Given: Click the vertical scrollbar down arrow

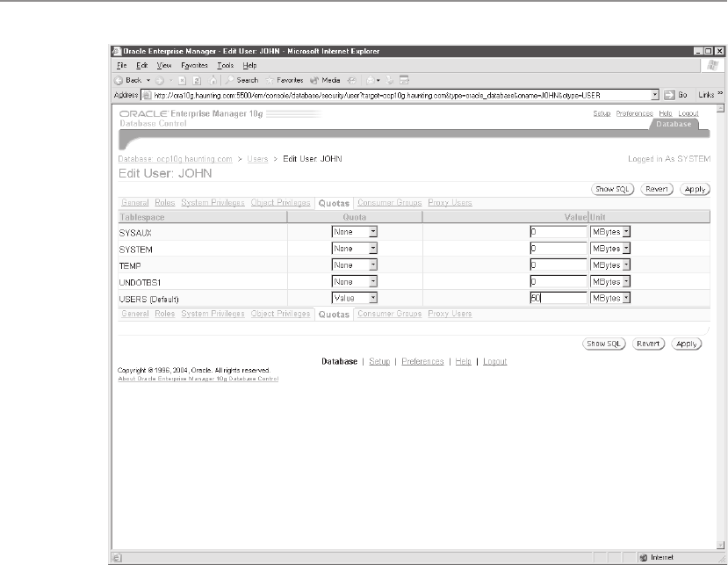Looking at the screenshot, I should click(720, 545).
